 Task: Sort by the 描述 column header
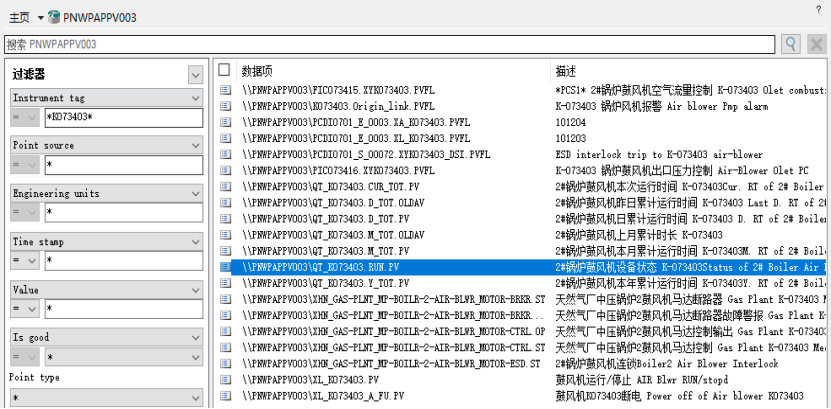click(x=565, y=70)
